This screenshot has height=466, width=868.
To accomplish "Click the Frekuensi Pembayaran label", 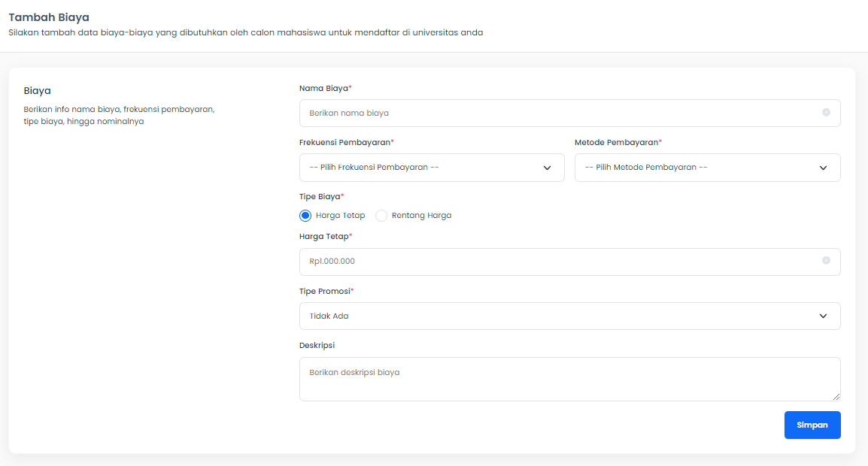I will pyautogui.click(x=347, y=142).
